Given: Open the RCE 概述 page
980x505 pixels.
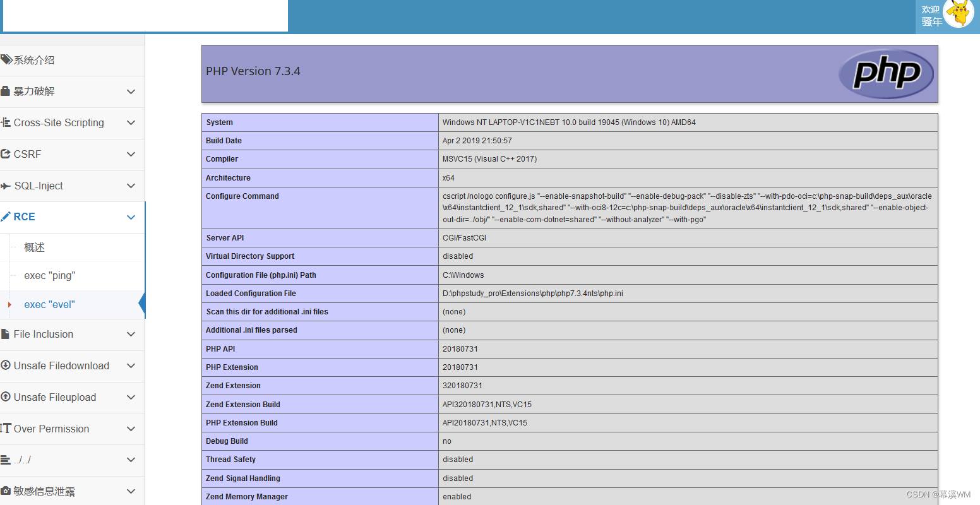Looking at the screenshot, I should coord(72,247).
